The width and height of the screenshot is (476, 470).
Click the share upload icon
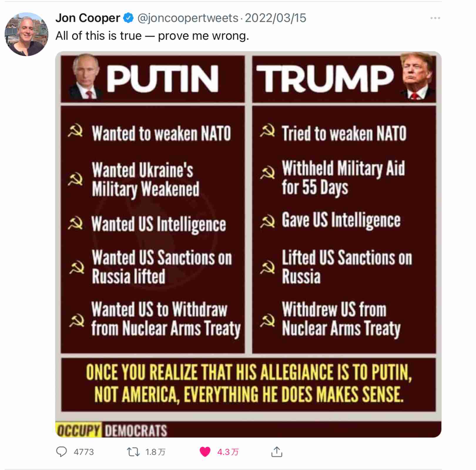(x=276, y=451)
